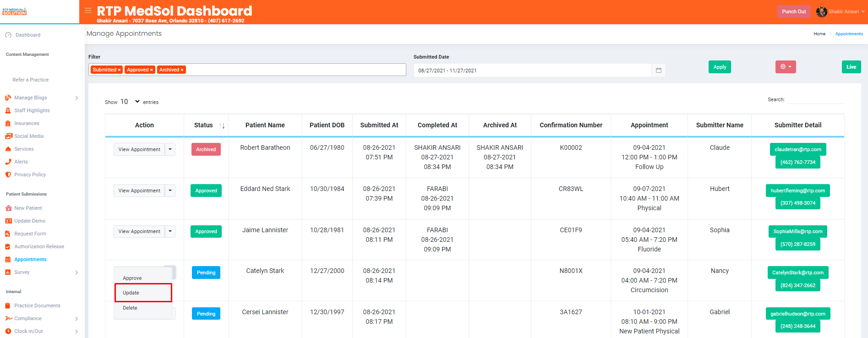Viewport: 868px width, 338px height.
Task: Click the claudetran@rtp.com email button
Action: 798,149
